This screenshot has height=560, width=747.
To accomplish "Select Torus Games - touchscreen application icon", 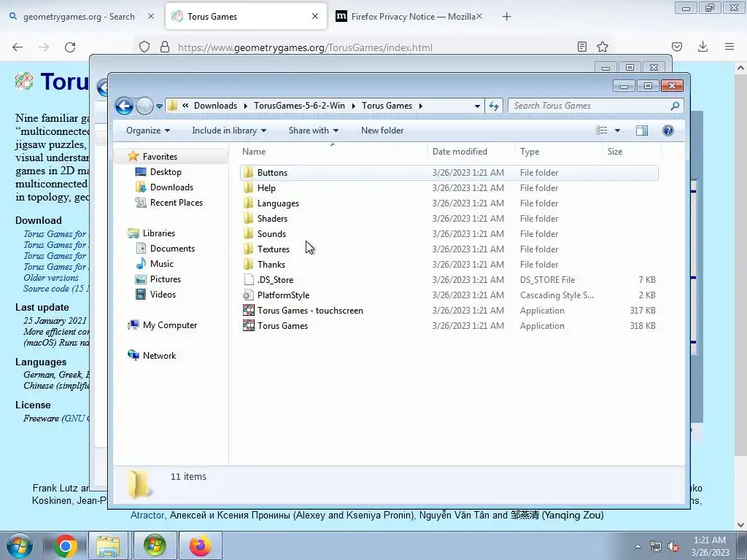I will click(248, 310).
